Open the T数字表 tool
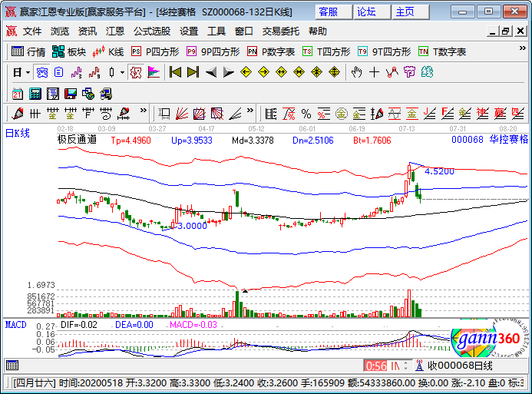This screenshot has width=532, height=394. click(442, 52)
